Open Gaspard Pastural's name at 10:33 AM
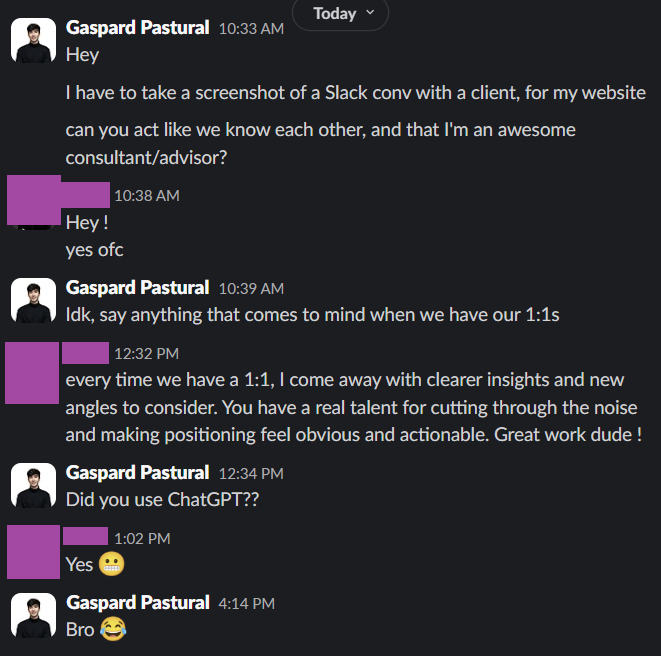 [x=137, y=28]
